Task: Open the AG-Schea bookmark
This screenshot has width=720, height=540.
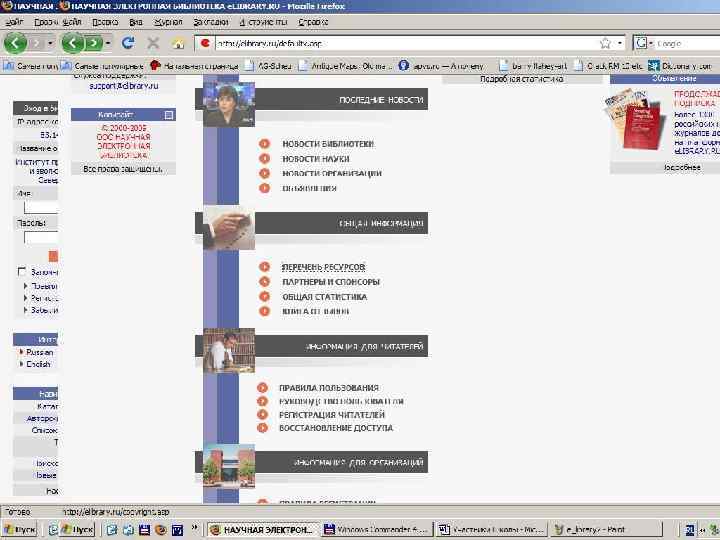Action: point(269,66)
